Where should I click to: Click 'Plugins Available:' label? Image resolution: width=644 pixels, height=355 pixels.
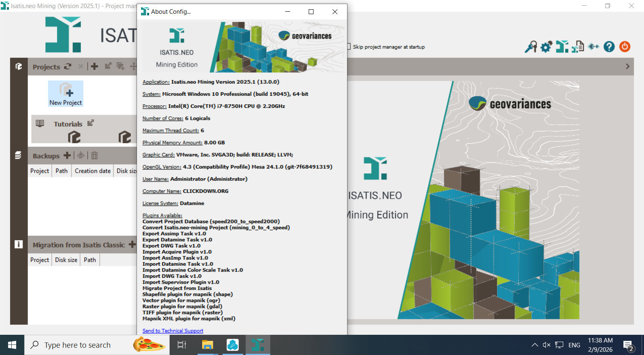(x=162, y=216)
